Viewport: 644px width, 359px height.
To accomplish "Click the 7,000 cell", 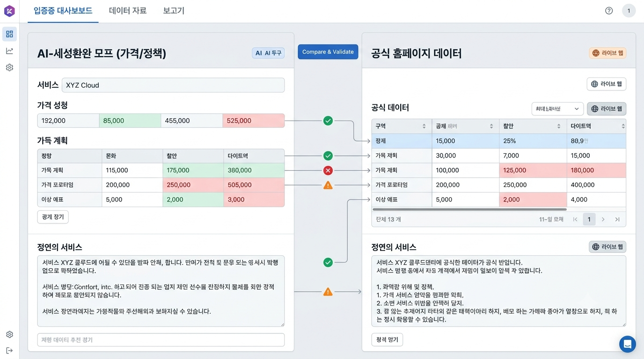I will pyautogui.click(x=533, y=156).
